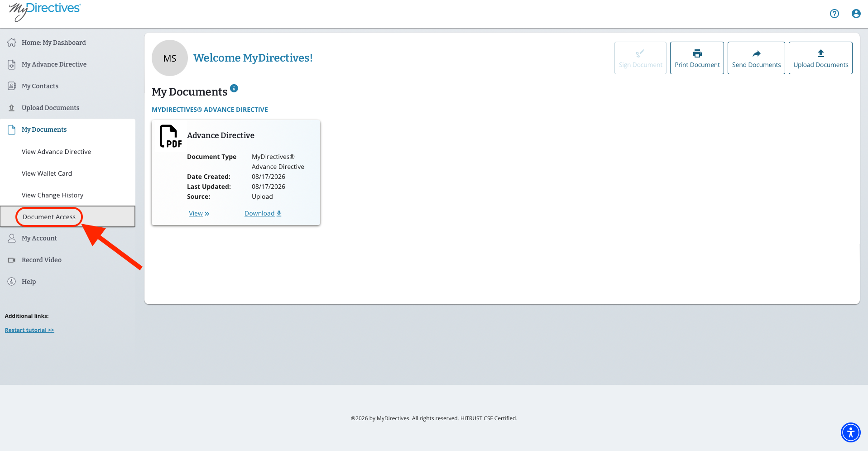The height and width of the screenshot is (451, 868).
Task: Click the signature icon in Sign Document
Action: click(x=640, y=53)
